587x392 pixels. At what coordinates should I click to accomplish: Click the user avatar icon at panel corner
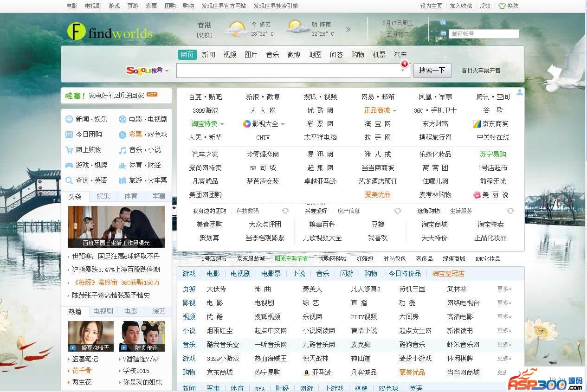pyautogui.click(x=520, y=92)
